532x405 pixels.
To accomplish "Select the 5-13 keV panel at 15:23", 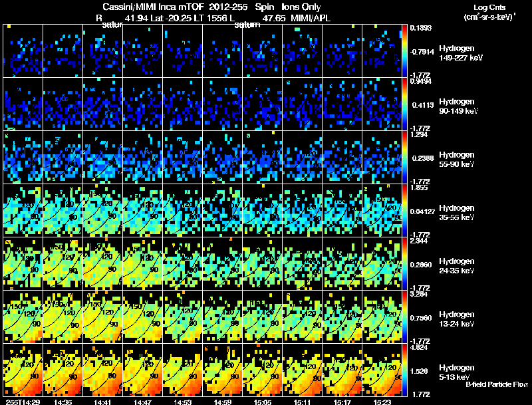I will (x=382, y=370).
